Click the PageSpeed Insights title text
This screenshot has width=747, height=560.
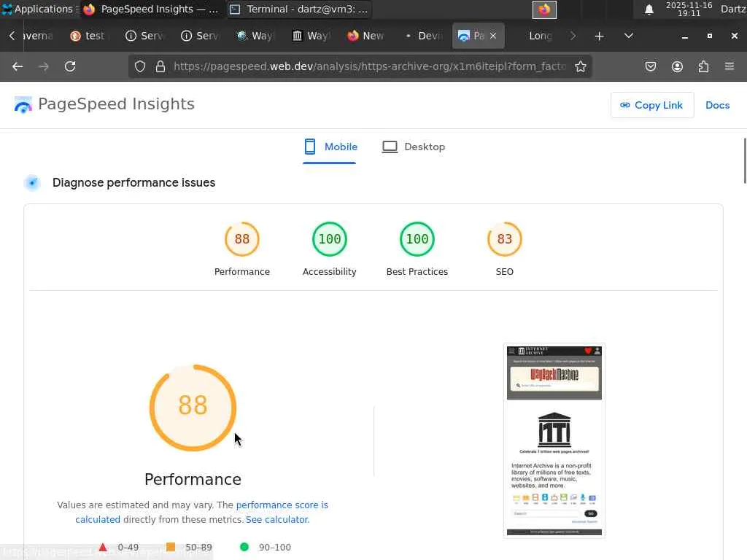point(116,104)
